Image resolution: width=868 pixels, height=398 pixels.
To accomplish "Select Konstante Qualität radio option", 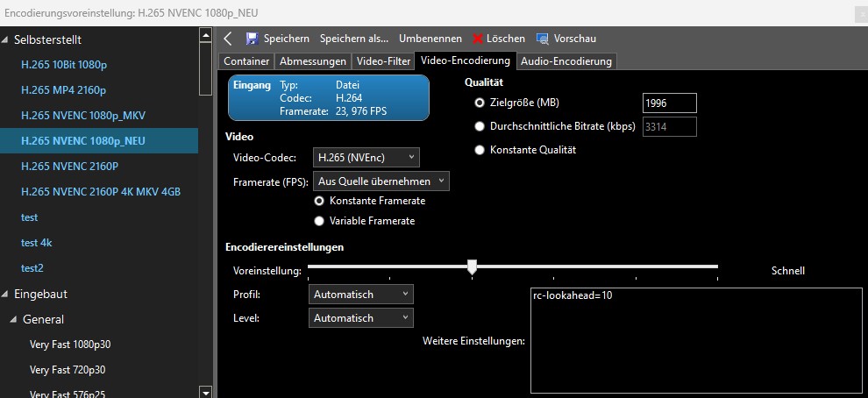I will [480, 150].
